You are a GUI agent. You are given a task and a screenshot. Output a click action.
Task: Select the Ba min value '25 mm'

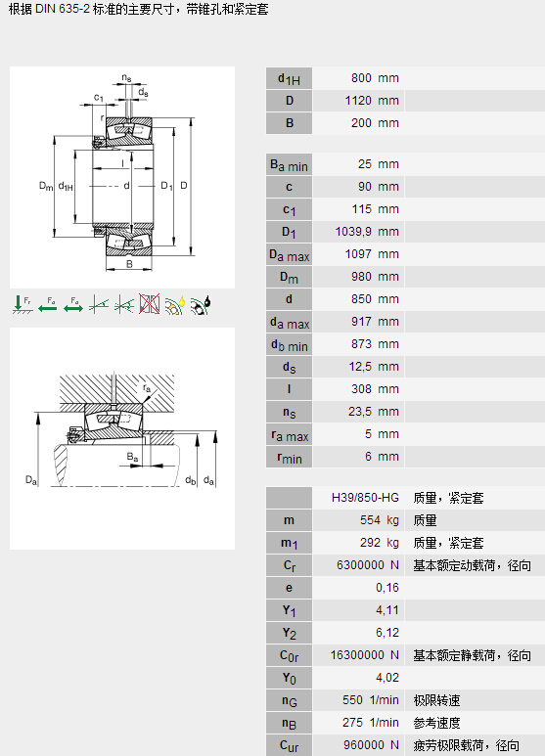378,164
